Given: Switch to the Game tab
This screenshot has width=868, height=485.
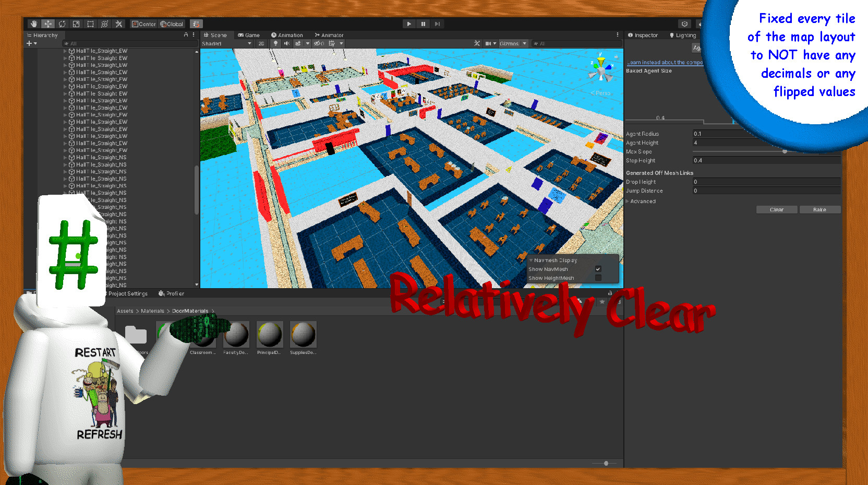Looking at the screenshot, I should pos(249,35).
